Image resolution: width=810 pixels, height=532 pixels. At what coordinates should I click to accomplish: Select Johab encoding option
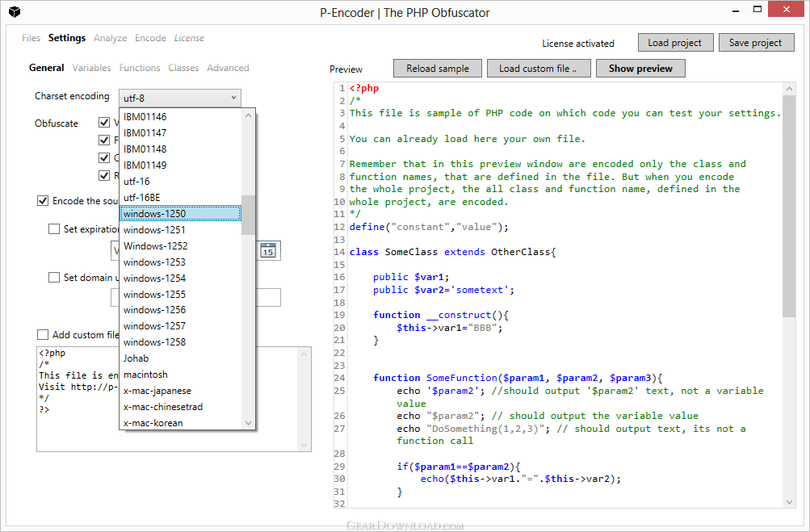[180, 358]
